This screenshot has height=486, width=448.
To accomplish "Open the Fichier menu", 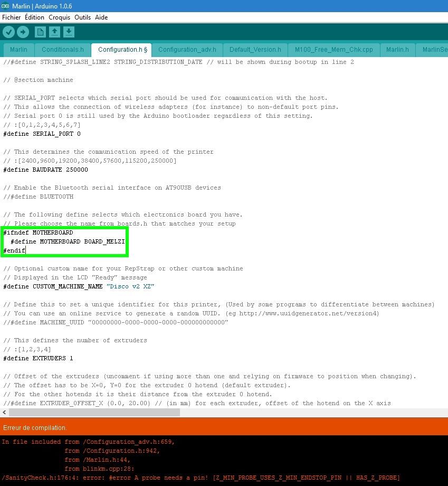I will tap(12, 17).
